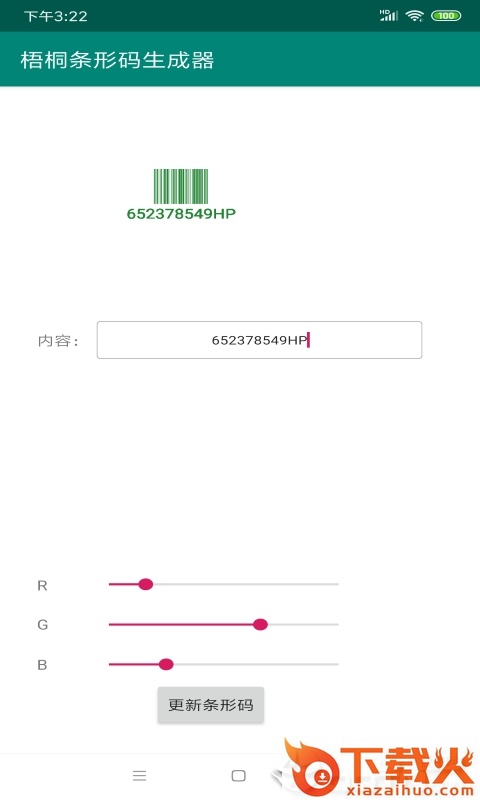Click the 下载火 flame logo

(x=311, y=765)
